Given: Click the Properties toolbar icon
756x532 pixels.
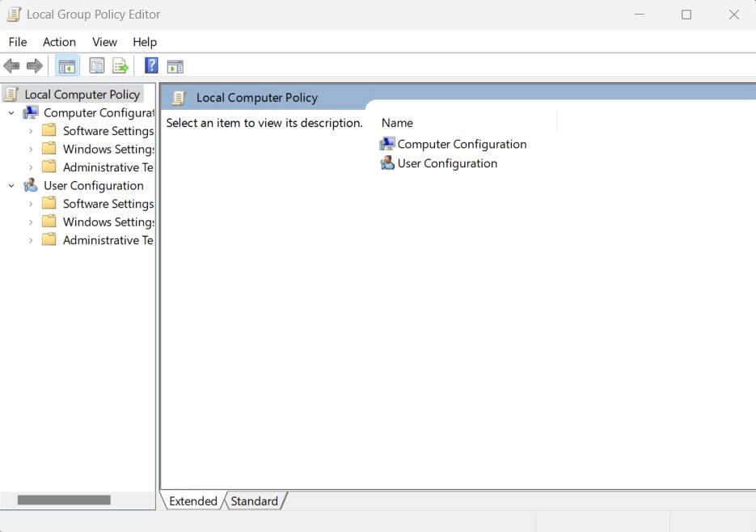Looking at the screenshot, I should coord(97,65).
